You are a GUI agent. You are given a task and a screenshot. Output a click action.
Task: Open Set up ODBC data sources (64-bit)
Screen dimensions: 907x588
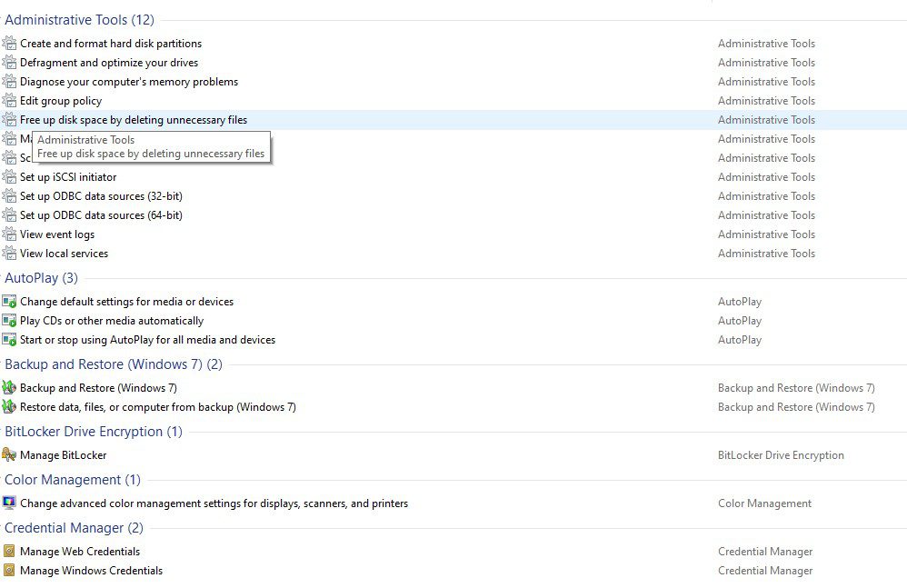coord(101,215)
